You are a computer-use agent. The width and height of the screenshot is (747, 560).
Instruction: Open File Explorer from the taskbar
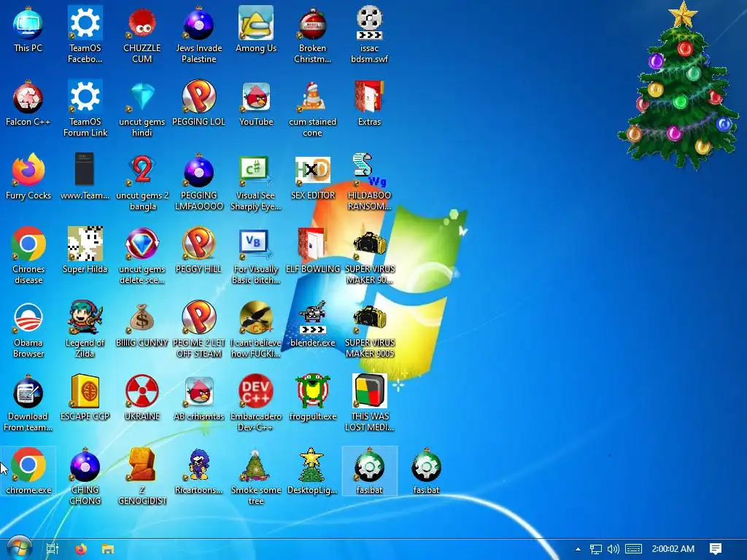pyautogui.click(x=108, y=549)
